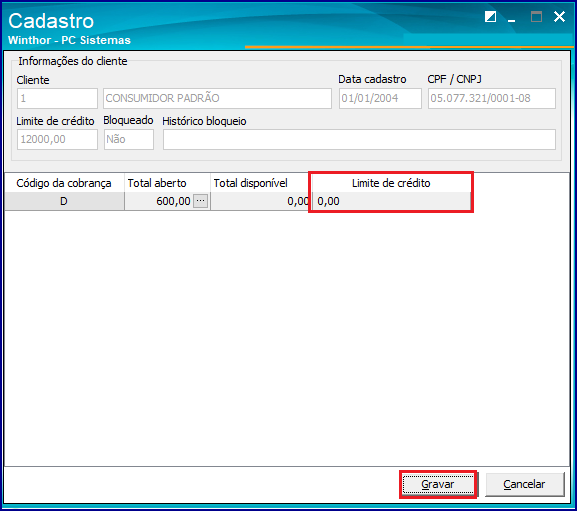Click the Bloqueado field showing Não
Screen dimensions: 577x511
(129, 139)
